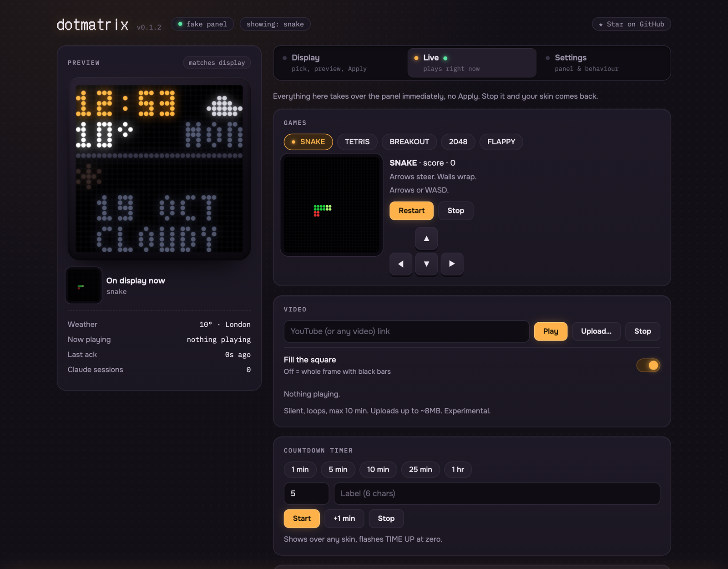Click the '10° · London' weather value
This screenshot has height=569, width=728.
(x=225, y=325)
